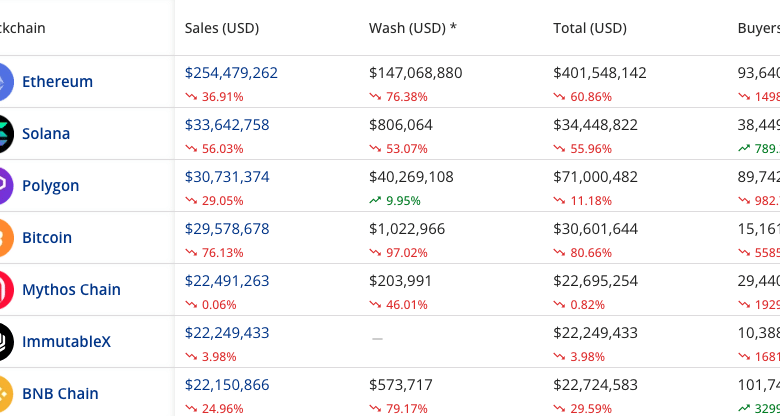Click the Ethereum blockchain logo icon
The image size is (780, 416).
point(4,82)
